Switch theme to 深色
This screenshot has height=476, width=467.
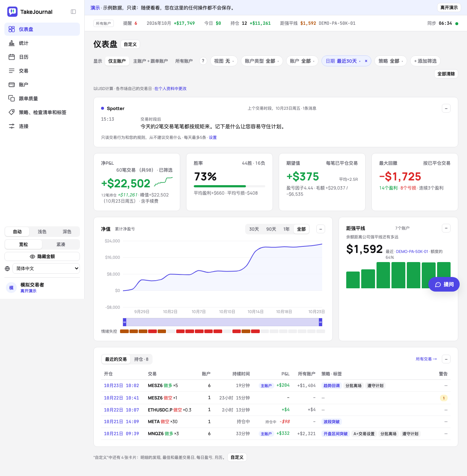click(x=67, y=232)
